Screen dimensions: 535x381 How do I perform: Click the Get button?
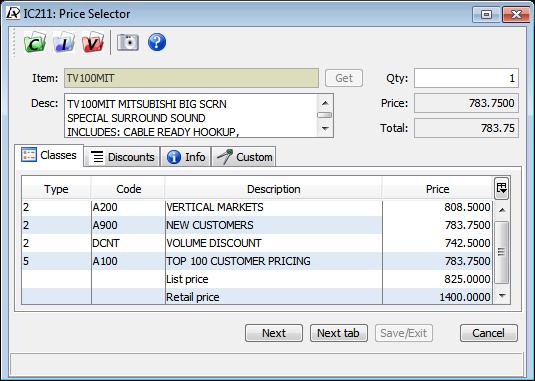pos(344,78)
